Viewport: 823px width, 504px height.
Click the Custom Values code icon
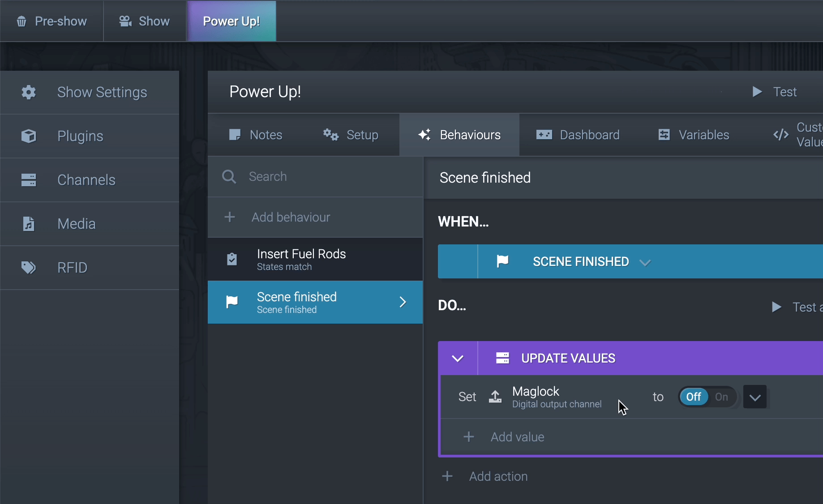point(781,135)
